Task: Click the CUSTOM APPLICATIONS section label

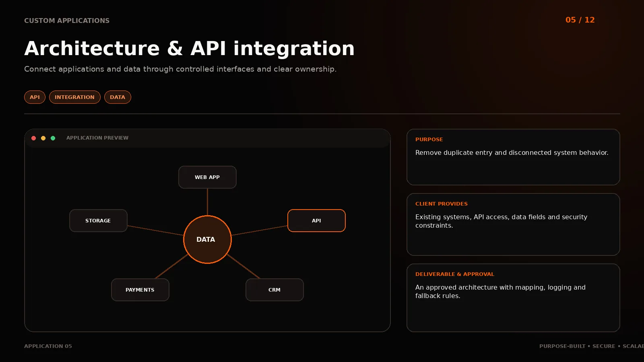Action: [x=67, y=21]
